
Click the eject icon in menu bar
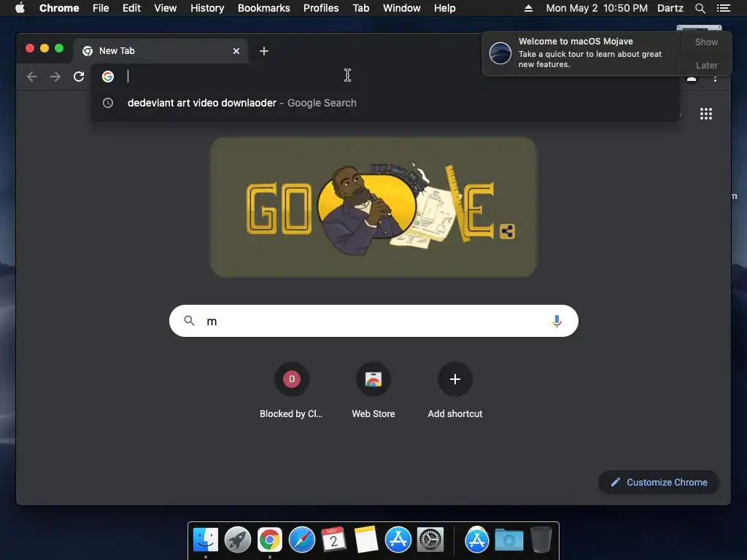(528, 8)
